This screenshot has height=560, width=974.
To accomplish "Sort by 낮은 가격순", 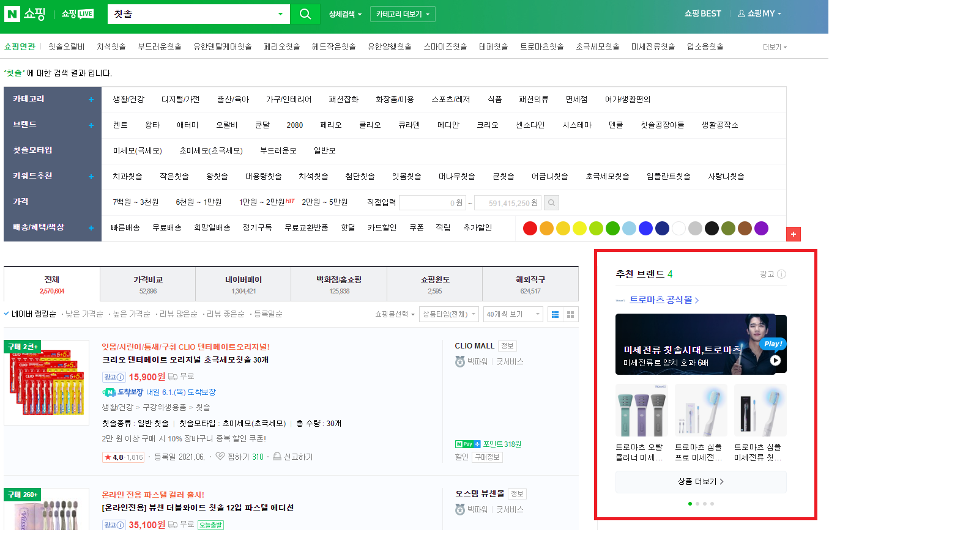I will 84,314.
